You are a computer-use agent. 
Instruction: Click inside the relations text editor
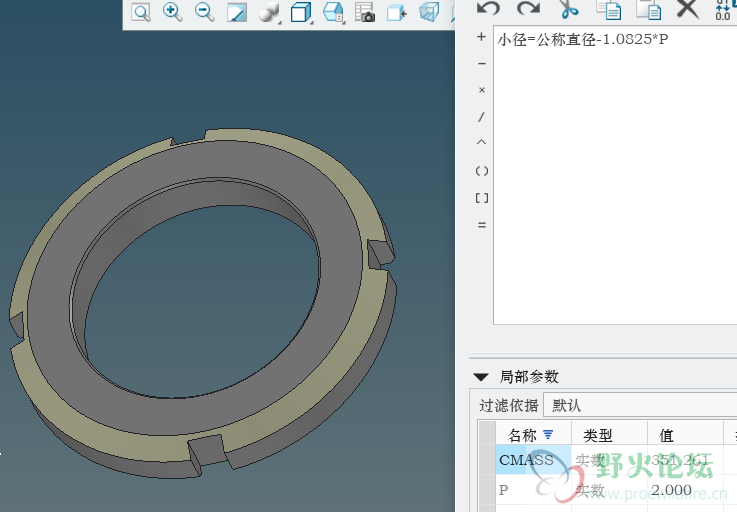610,180
